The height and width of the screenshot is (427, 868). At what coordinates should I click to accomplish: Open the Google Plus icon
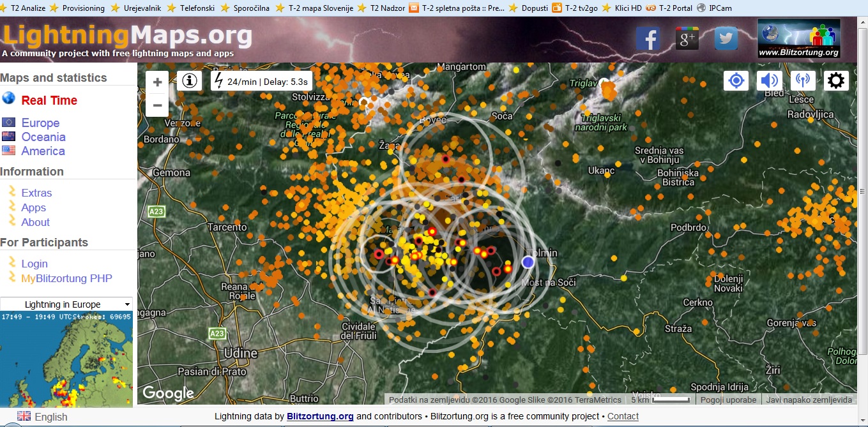(687, 39)
